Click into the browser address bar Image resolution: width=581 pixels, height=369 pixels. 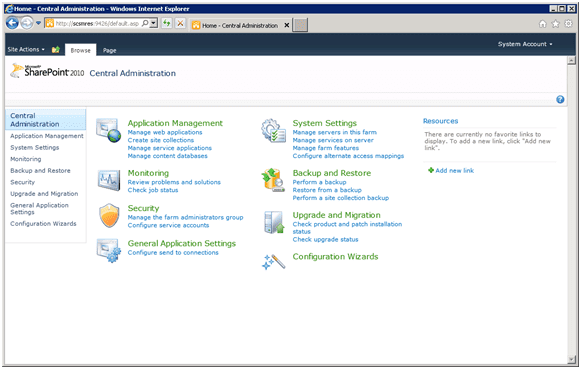97,23
